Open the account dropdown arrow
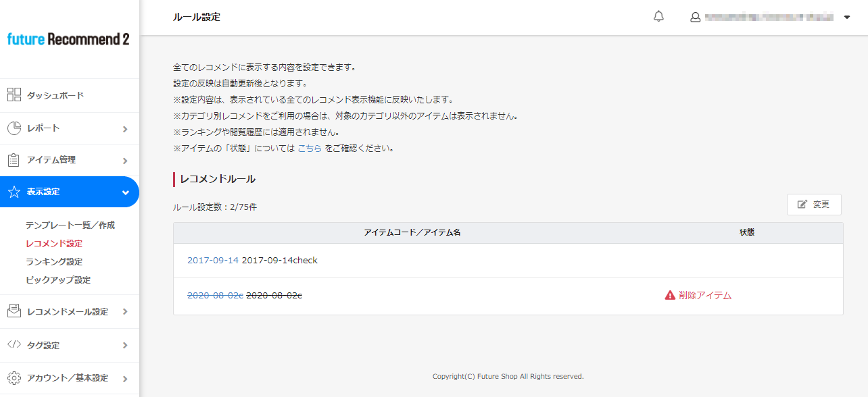This screenshot has height=397, width=868. (847, 18)
